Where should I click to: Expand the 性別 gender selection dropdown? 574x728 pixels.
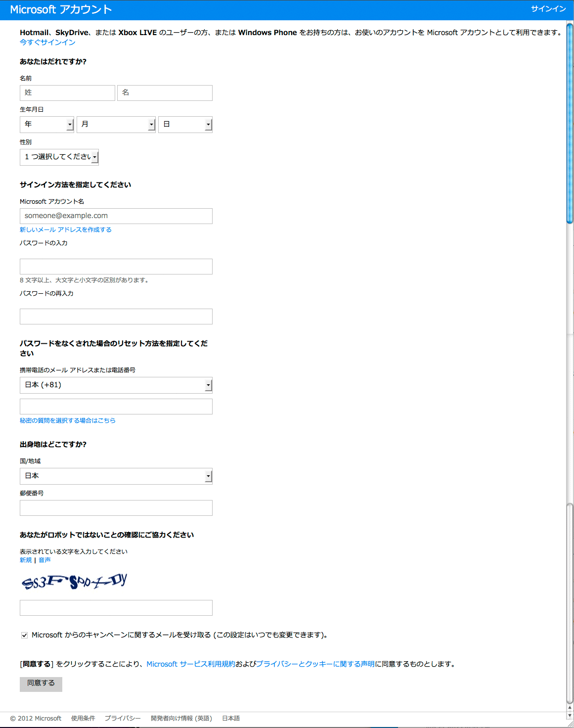[x=59, y=157]
